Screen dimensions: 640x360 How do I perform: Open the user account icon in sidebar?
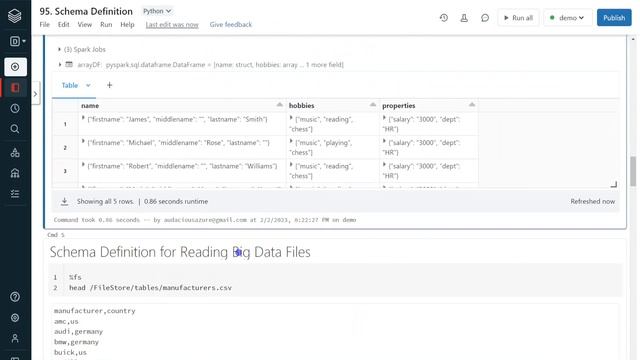point(15,338)
